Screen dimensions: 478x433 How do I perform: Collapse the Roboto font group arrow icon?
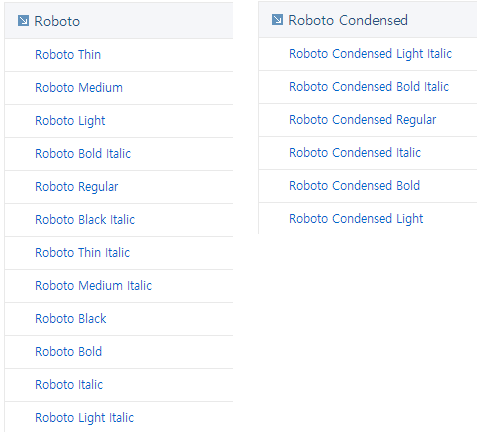[23, 21]
